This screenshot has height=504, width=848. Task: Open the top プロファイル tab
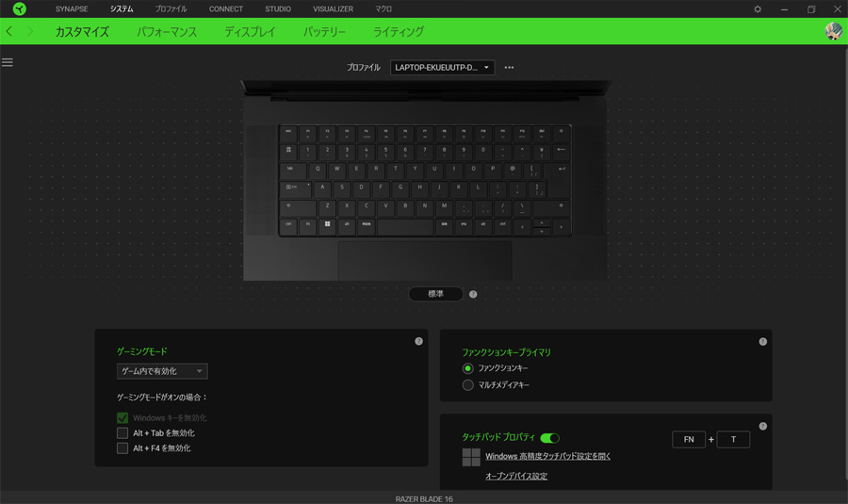tap(171, 9)
